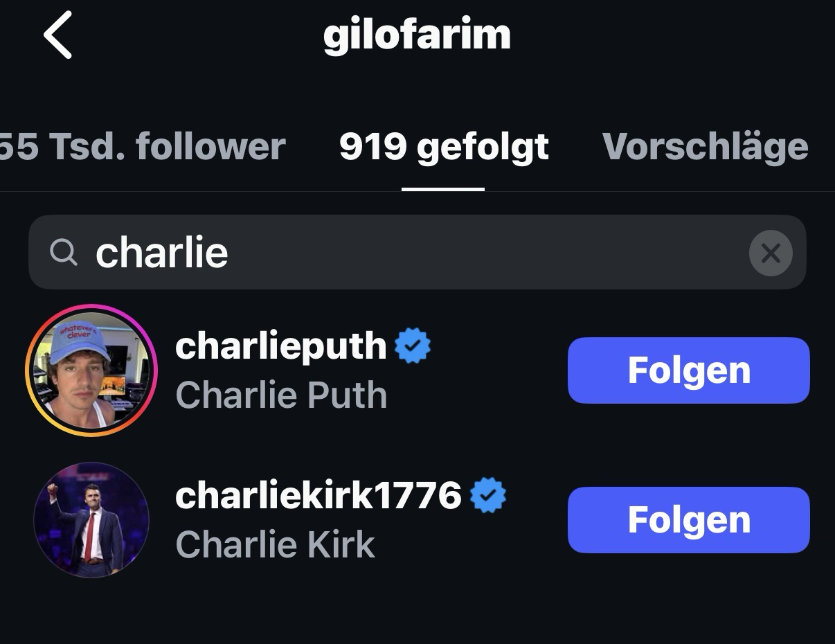
Task: Tap the verified badge next to charliekirk1776
Action: 488,496
